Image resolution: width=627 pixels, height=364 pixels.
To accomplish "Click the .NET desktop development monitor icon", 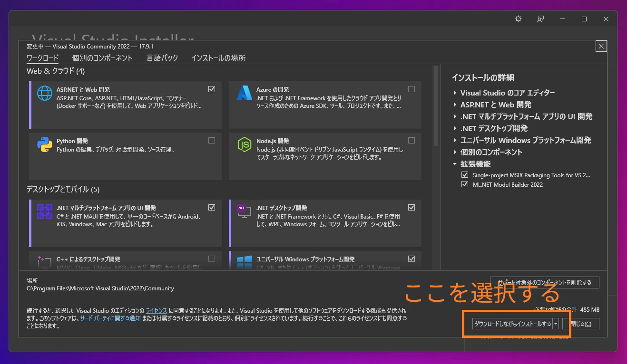I will click(x=244, y=211).
